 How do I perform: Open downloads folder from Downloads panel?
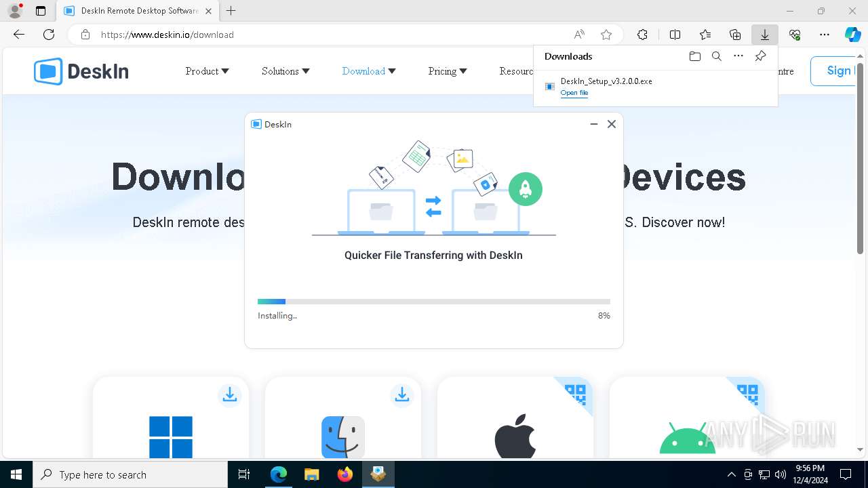(x=694, y=56)
